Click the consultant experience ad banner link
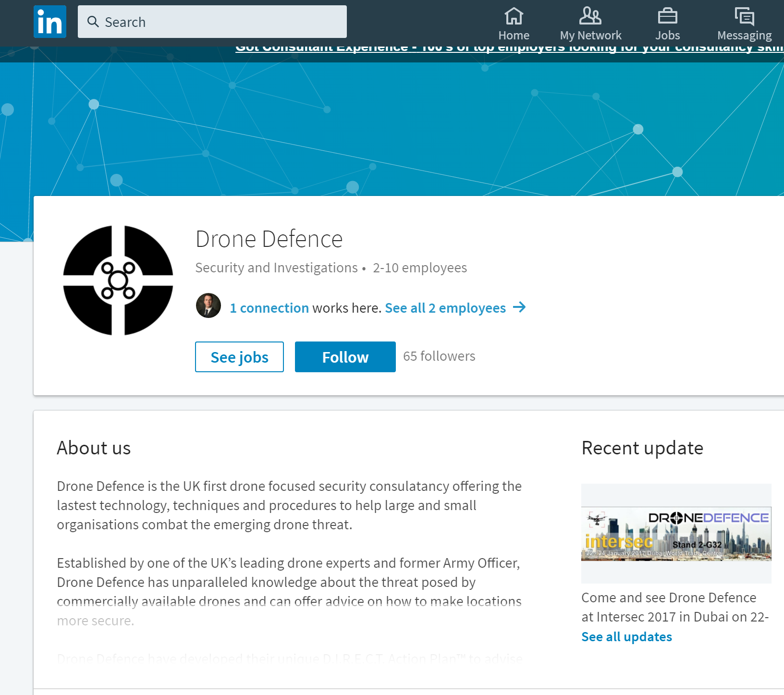The width and height of the screenshot is (784, 695). click(x=509, y=49)
